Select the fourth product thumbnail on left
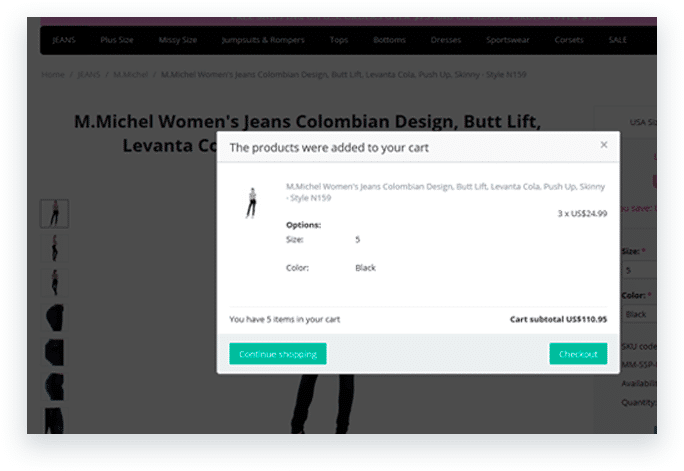The image size is (684, 471). click(55, 318)
